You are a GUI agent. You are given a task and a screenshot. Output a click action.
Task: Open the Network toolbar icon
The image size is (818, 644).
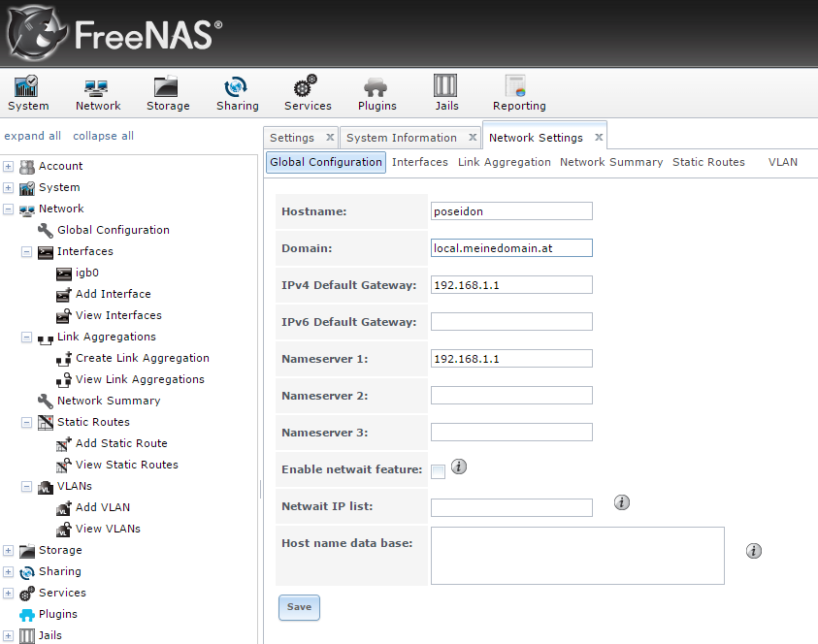tap(96, 87)
